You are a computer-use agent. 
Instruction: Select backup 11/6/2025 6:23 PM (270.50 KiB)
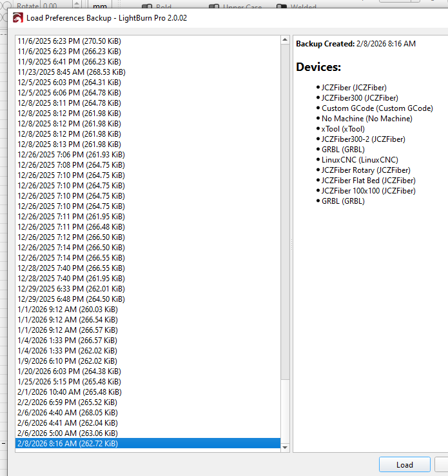coord(148,41)
